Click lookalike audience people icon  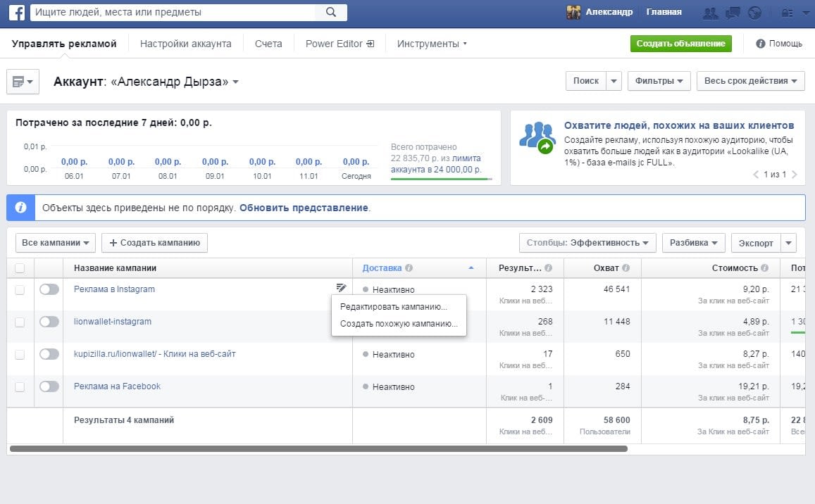click(537, 138)
